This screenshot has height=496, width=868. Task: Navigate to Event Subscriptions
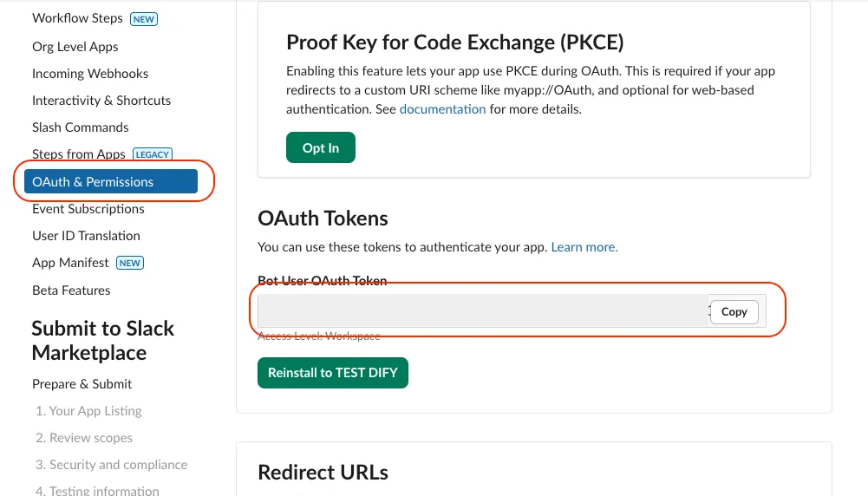[x=88, y=209]
